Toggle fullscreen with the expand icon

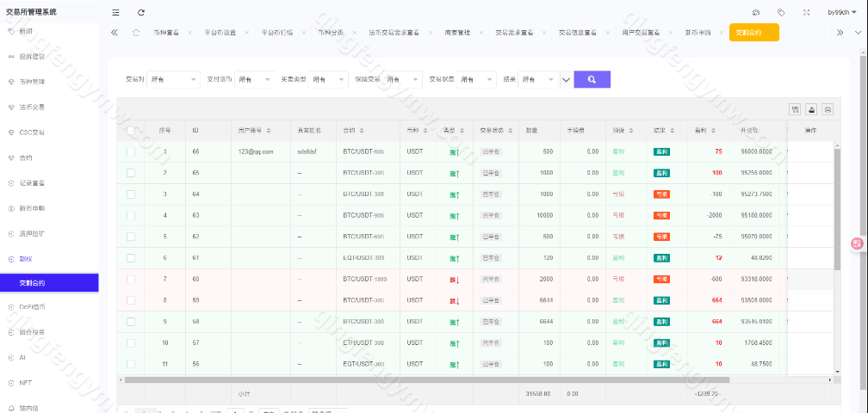[x=807, y=12]
